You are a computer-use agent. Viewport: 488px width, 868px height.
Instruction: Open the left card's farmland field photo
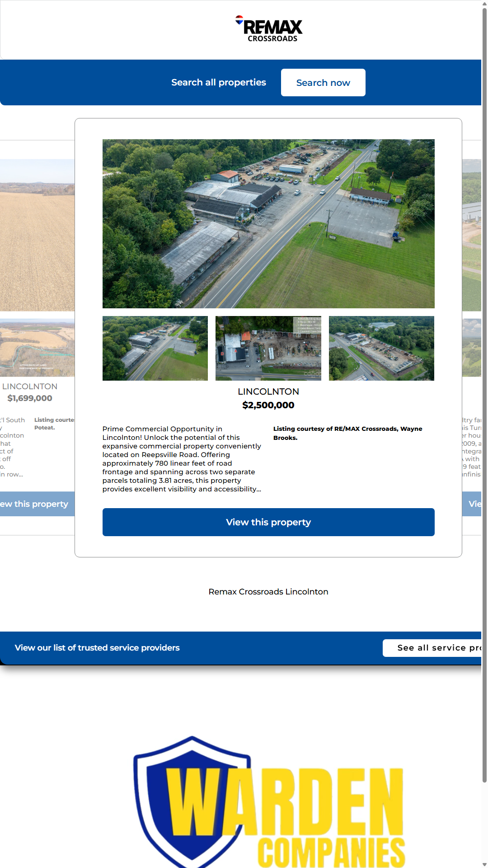37,235
